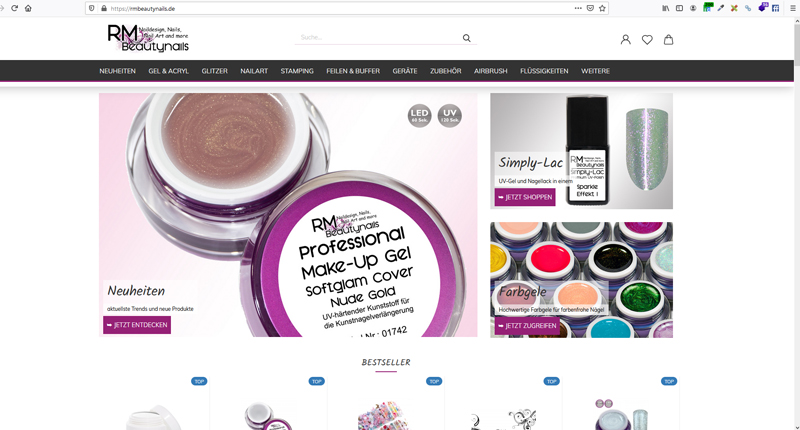Click the JETZT SHOPPEN button
800x430 pixels.
(524, 197)
